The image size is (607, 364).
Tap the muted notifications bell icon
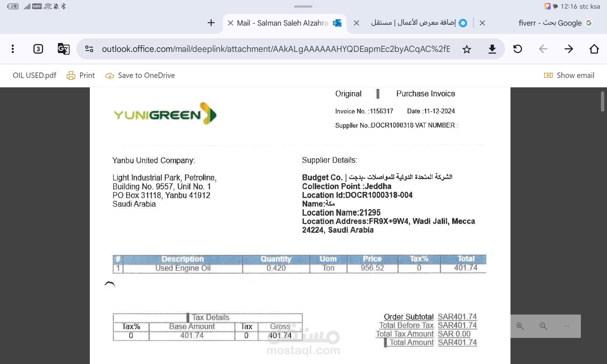[x=56, y=6]
